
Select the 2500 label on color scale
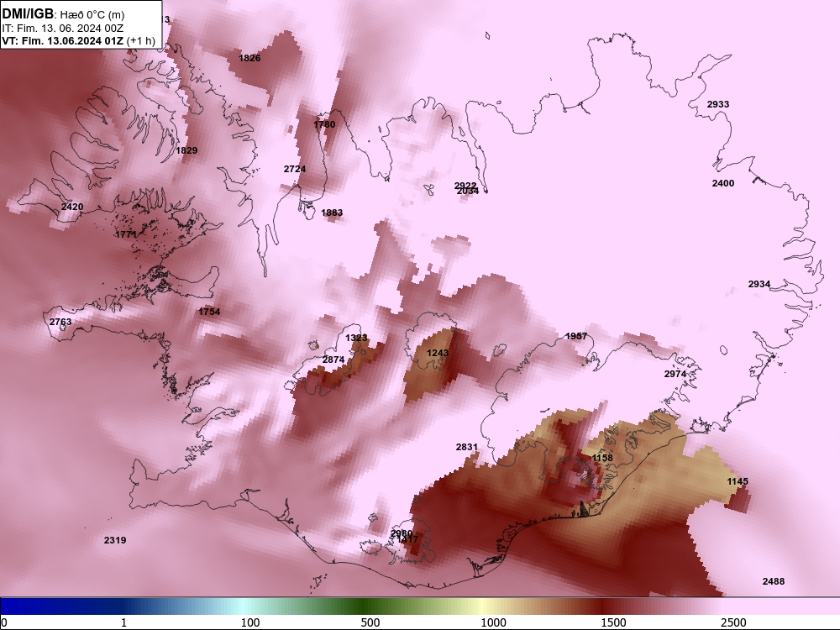[733, 622]
